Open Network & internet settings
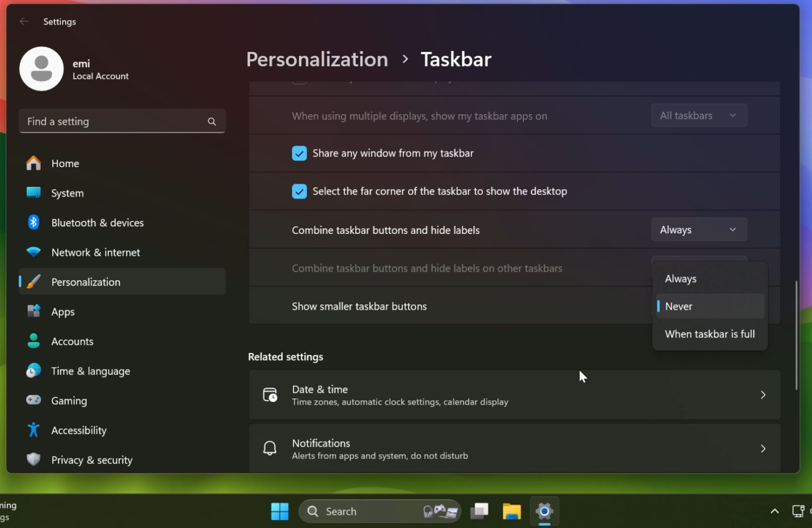The image size is (812, 528). [95, 252]
